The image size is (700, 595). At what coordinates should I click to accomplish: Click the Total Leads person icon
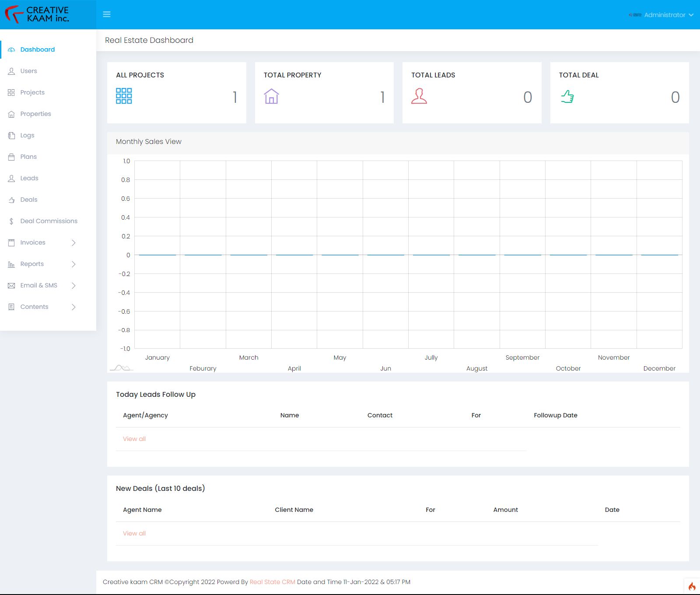[x=419, y=96]
